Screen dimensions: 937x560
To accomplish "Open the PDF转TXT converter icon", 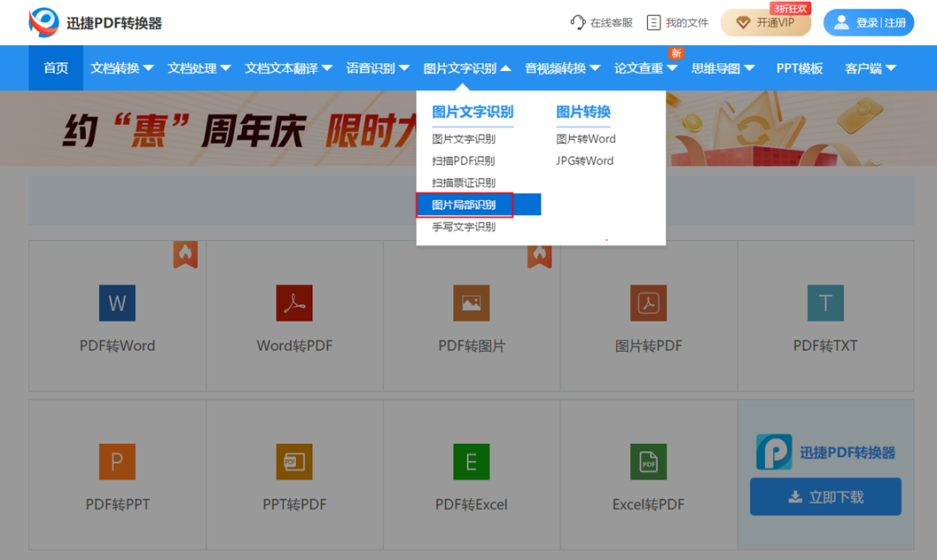I will click(825, 303).
